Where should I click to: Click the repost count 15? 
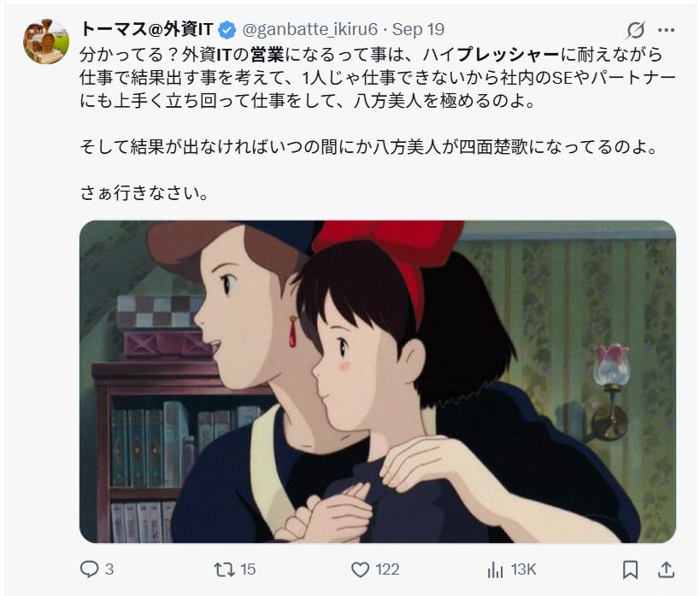(x=248, y=569)
